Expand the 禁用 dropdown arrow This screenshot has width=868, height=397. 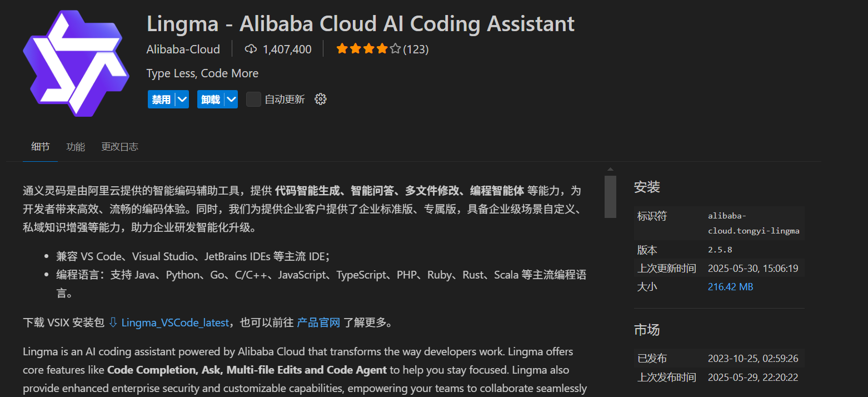click(182, 100)
